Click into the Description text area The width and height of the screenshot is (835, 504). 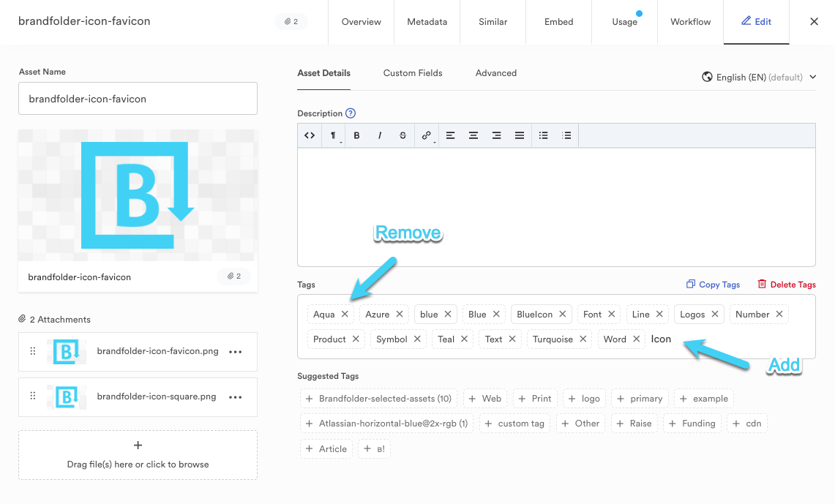[x=556, y=207]
